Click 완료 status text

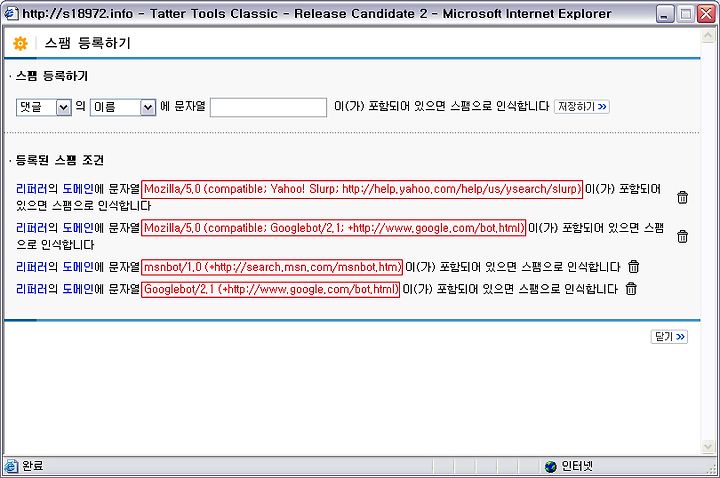coord(33,466)
